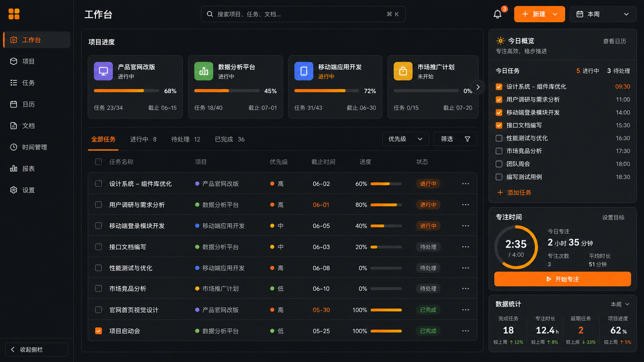Open the 优先级 sort dropdown
Viewport: 644px width, 362px height.
point(405,139)
